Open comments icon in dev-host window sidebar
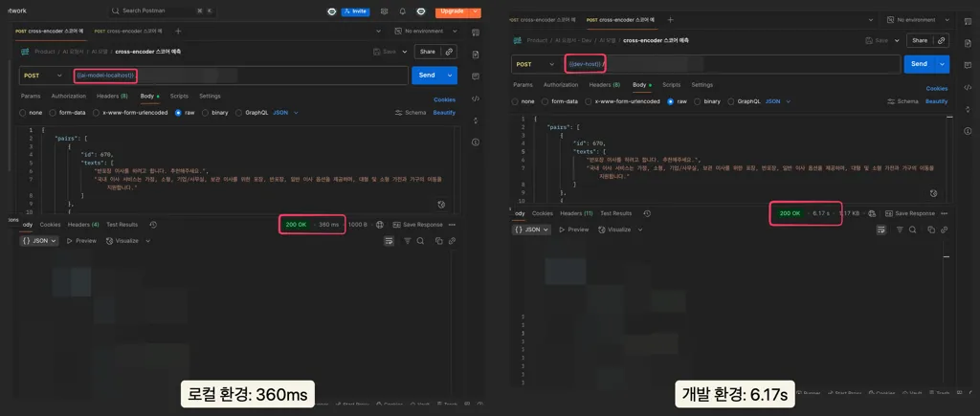The image size is (980, 416). tap(968, 65)
